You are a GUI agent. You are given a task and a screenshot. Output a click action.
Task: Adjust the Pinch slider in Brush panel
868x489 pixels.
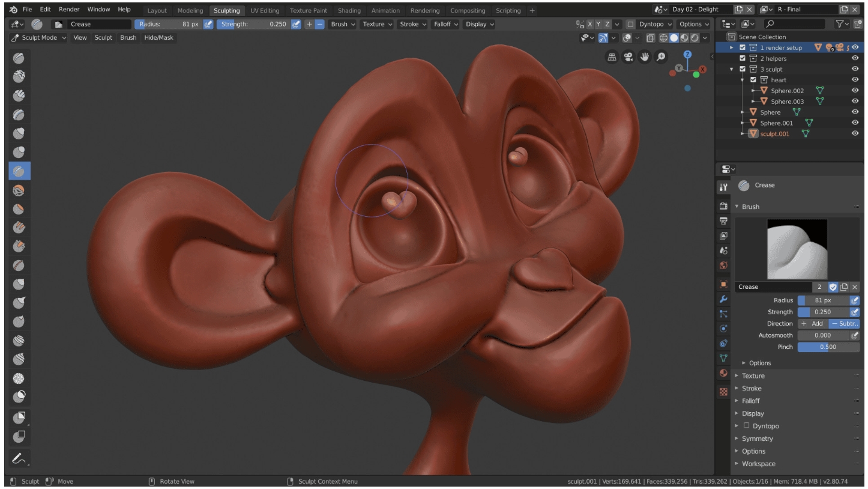pyautogui.click(x=828, y=347)
